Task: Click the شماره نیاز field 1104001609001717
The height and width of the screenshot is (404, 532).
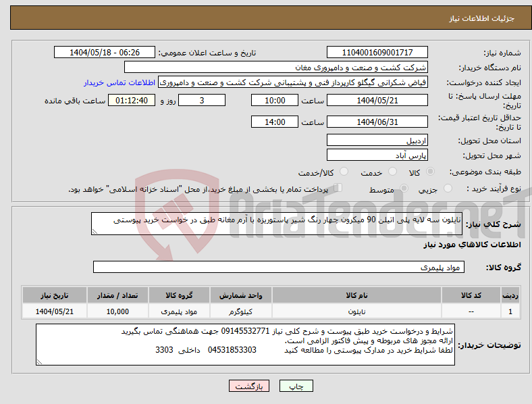Action: tap(377, 52)
